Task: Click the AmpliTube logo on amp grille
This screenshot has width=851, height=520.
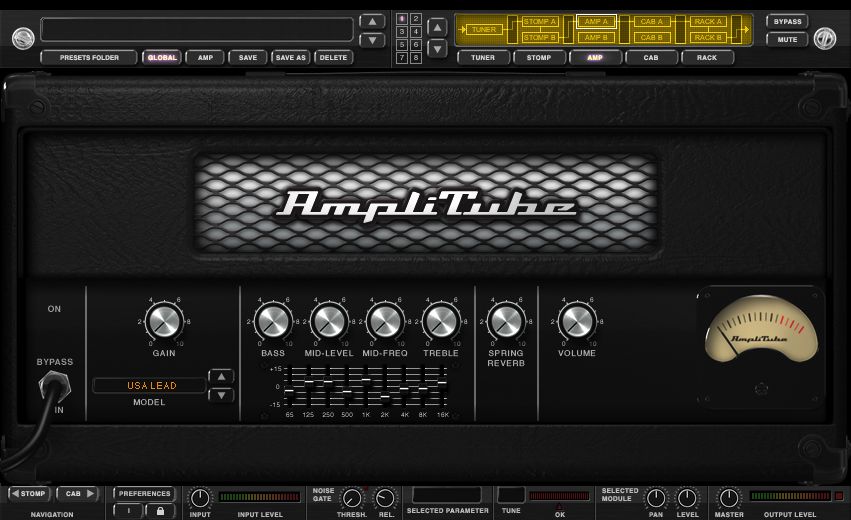Action: click(426, 204)
